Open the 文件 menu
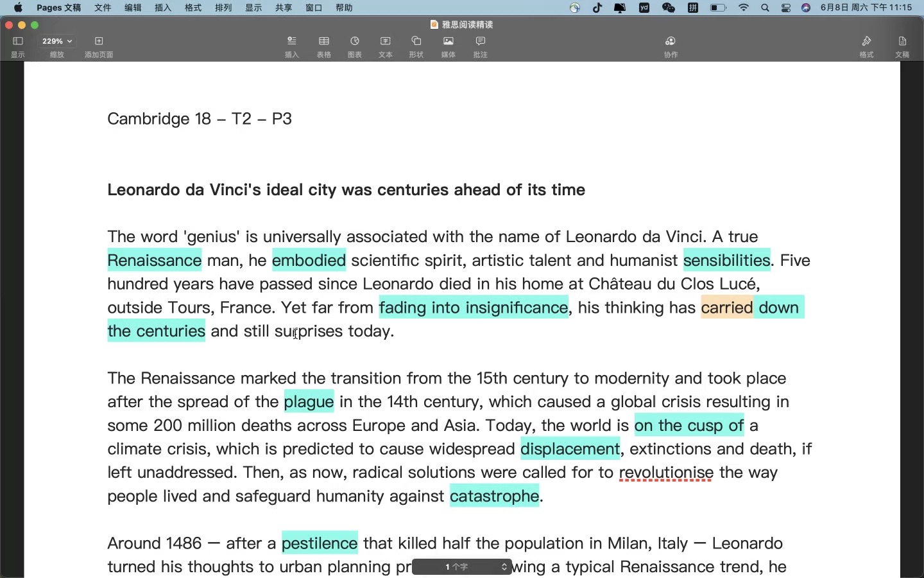This screenshot has height=578, width=924. [x=103, y=8]
